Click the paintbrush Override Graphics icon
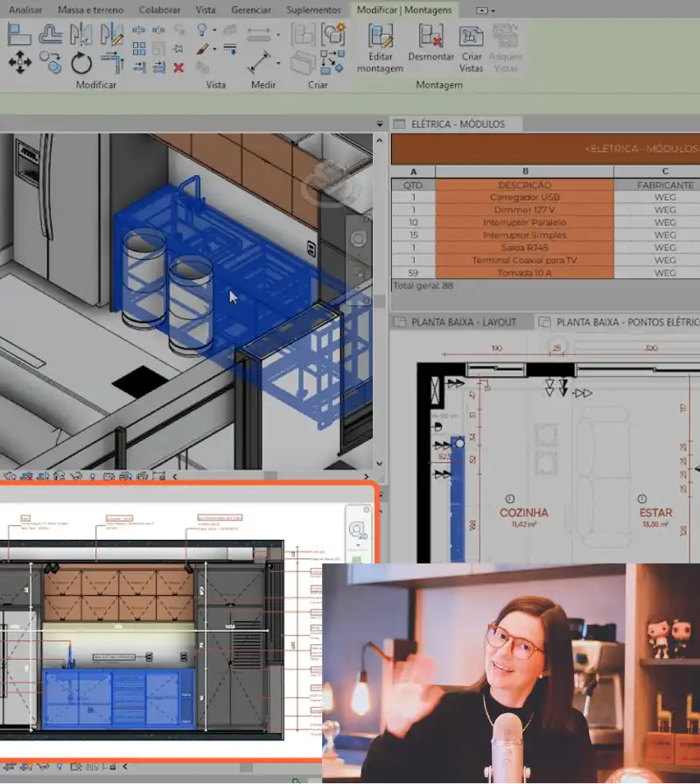Image resolution: width=700 pixels, height=784 pixels. [202, 49]
